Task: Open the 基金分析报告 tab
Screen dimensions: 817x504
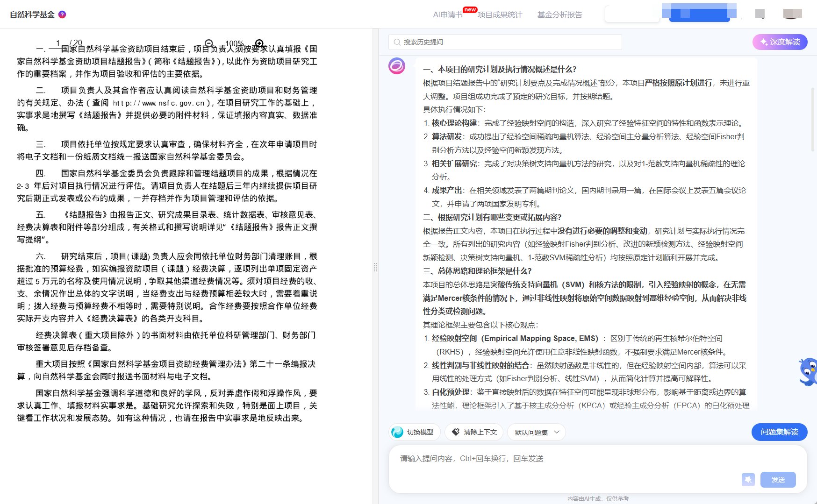Action: (x=559, y=15)
